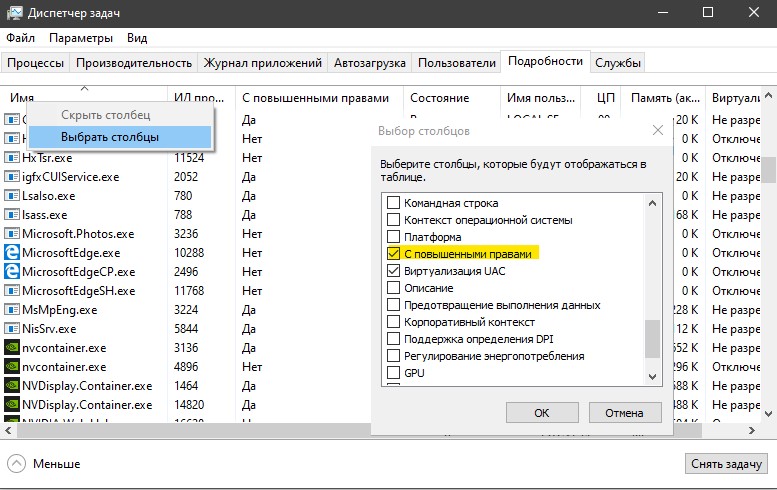Open the Журнал приложений tab
Viewport: 777px width, 490px height.
click(x=263, y=63)
